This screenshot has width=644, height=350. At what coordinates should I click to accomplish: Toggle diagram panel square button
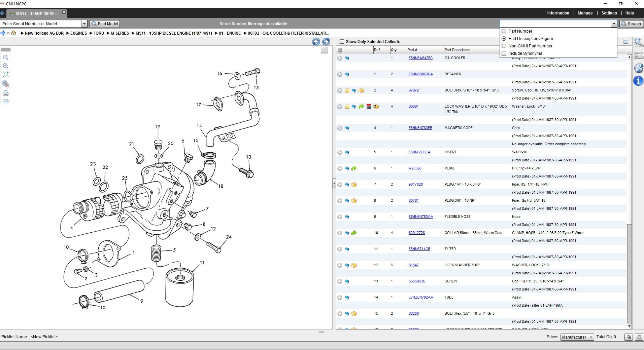click(x=325, y=50)
